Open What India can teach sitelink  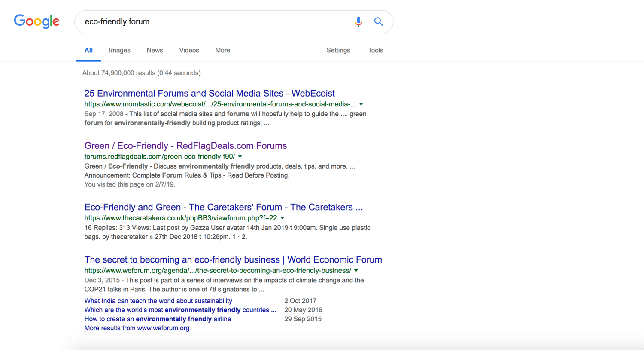click(158, 301)
